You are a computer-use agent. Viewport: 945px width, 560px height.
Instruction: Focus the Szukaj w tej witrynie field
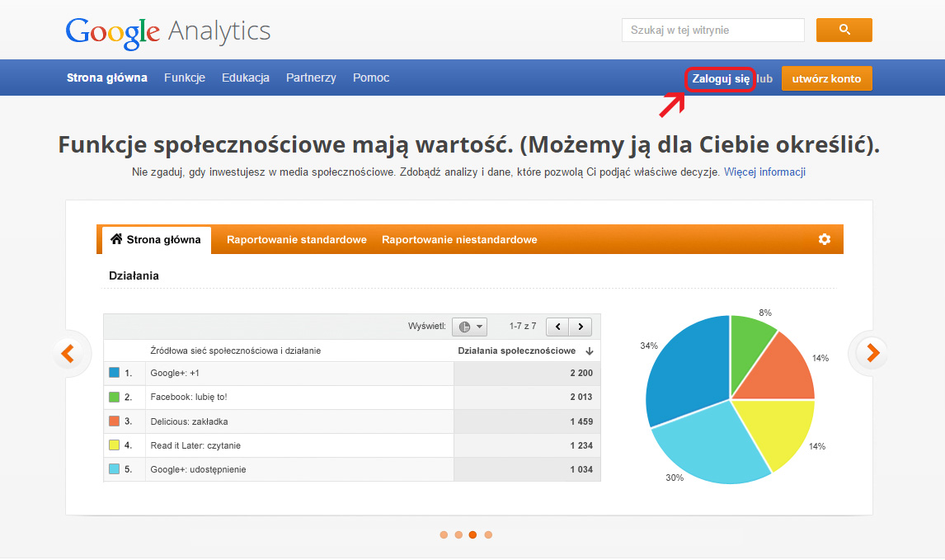(713, 31)
